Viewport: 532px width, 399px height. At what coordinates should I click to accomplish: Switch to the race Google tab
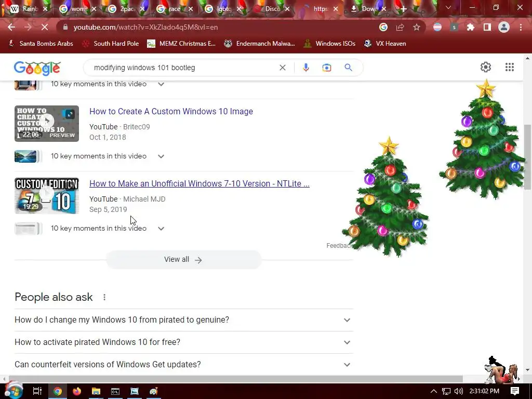tap(175, 9)
